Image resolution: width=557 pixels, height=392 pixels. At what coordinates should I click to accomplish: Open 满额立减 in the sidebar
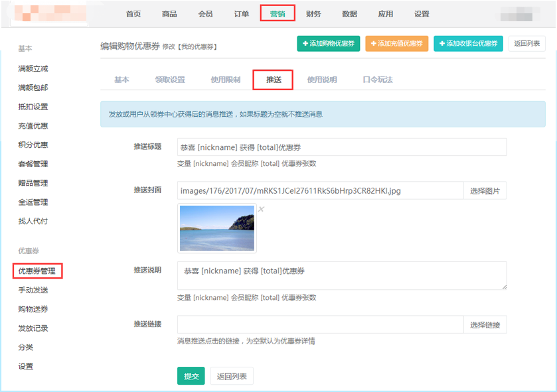point(33,68)
